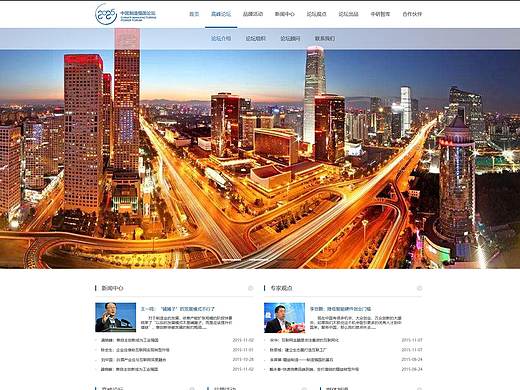Open the speaker photo in 专家观点 section
The image size is (520, 390).
284,318
